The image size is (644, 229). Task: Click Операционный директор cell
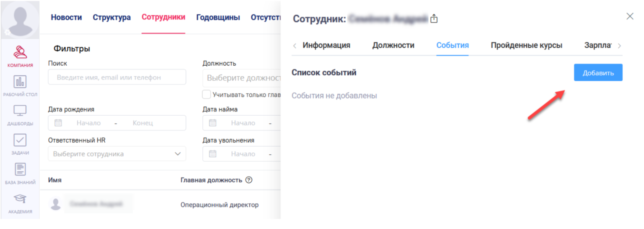pos(219,205)
